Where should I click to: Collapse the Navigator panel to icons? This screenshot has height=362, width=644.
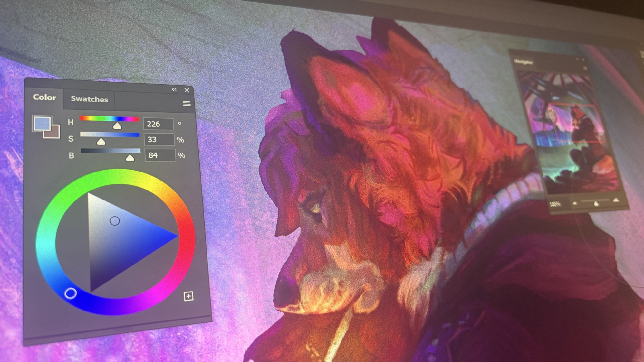tap(577, 60)
